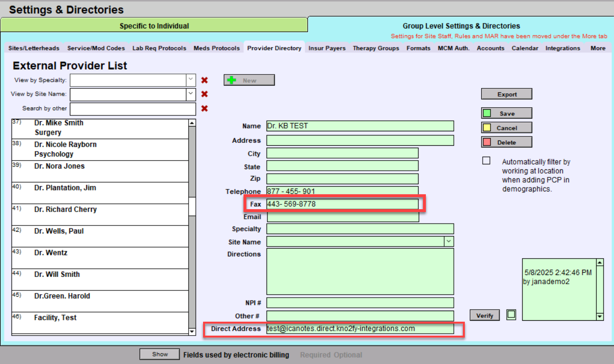The height and width of the screenshot is (364, 614).
Task: Click the green Save button
Action: (x=506, y=113)
